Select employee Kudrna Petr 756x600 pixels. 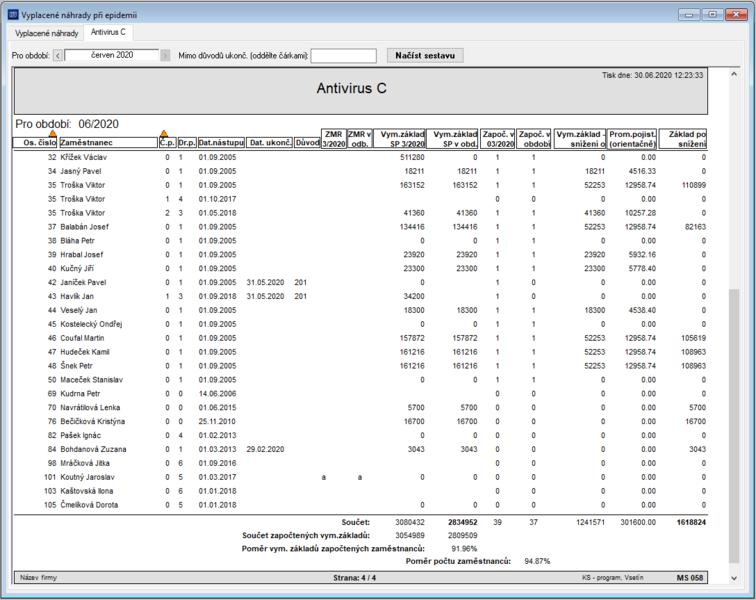pyautogui.click(x=80, y=394)
